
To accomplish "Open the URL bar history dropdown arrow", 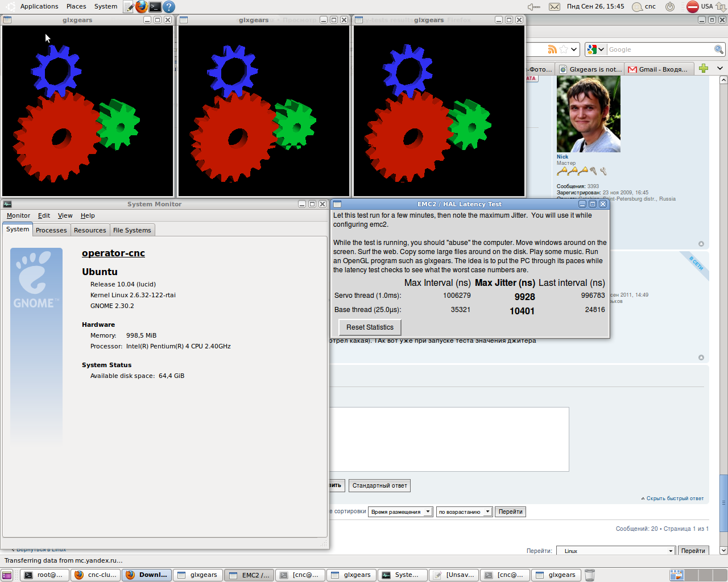I will pos(574,49).
